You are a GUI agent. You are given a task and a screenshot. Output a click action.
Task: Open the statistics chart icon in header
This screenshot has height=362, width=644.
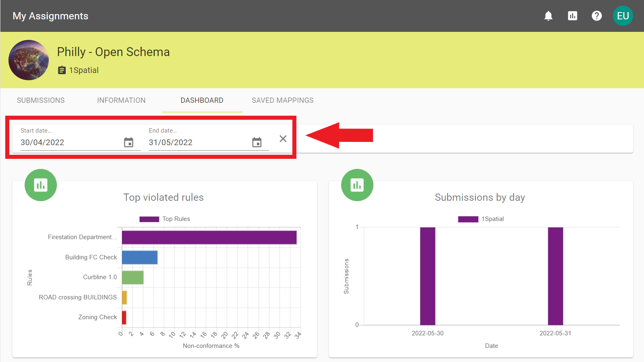point(573,16)
